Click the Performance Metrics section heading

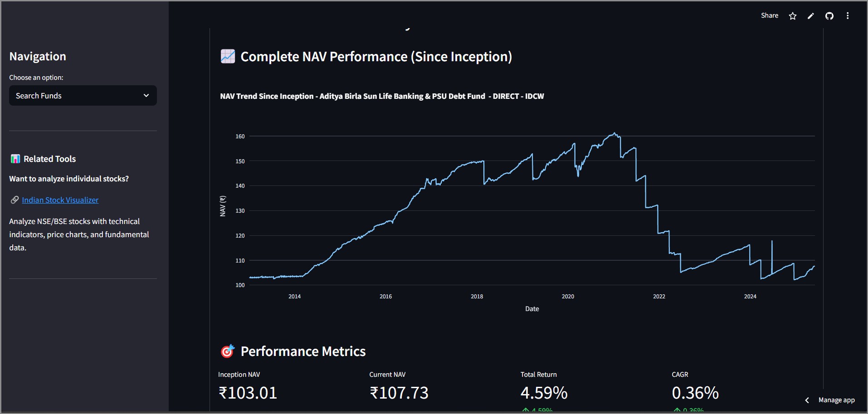(303, 351)
